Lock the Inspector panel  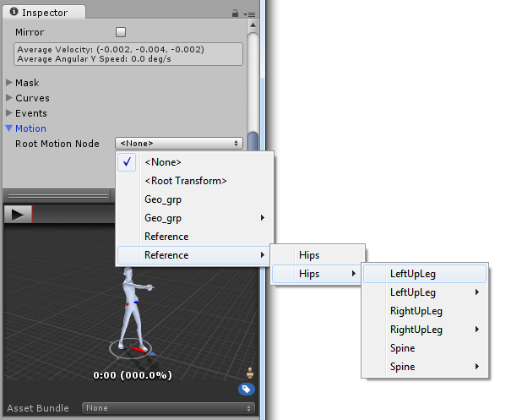pos(235,14)
